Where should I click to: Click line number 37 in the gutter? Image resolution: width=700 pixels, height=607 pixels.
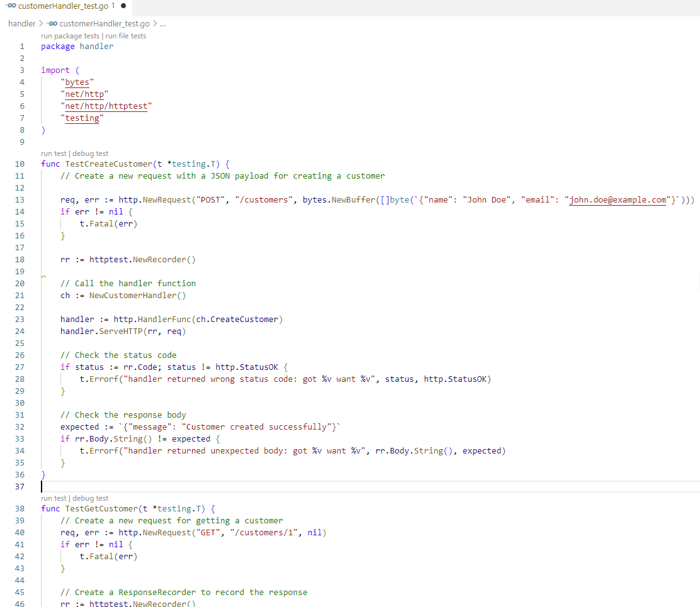point(20,487)
